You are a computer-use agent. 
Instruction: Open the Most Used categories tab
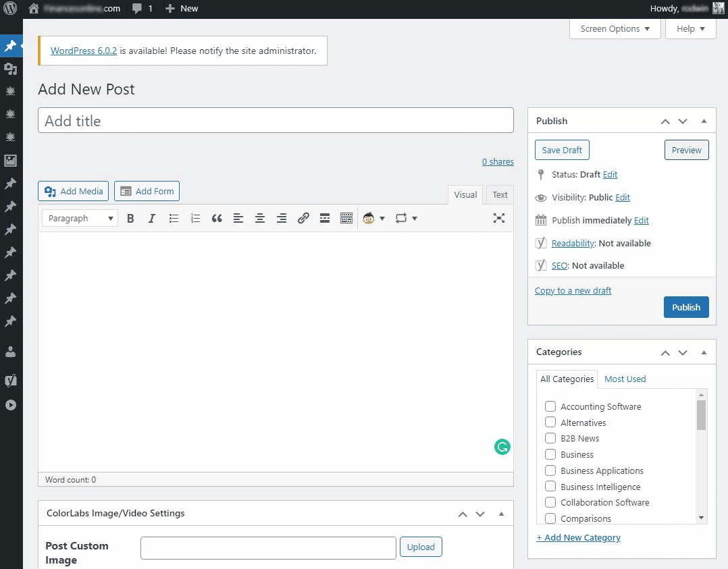[x=625, y=379]
